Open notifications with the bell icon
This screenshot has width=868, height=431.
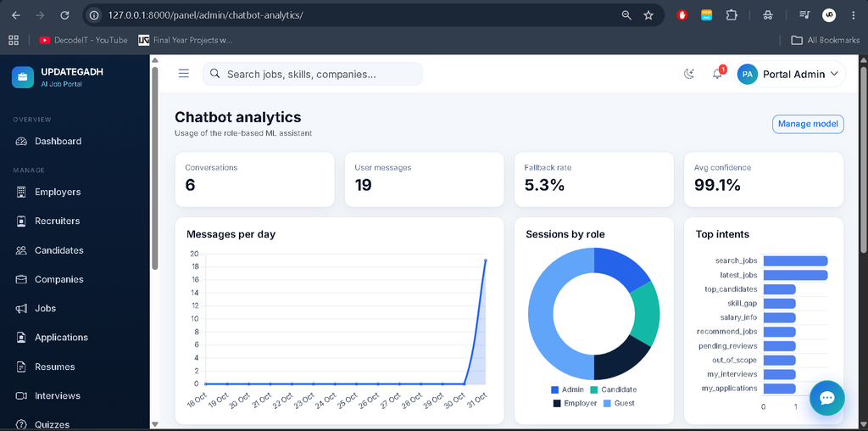click(x=717, y=74)
